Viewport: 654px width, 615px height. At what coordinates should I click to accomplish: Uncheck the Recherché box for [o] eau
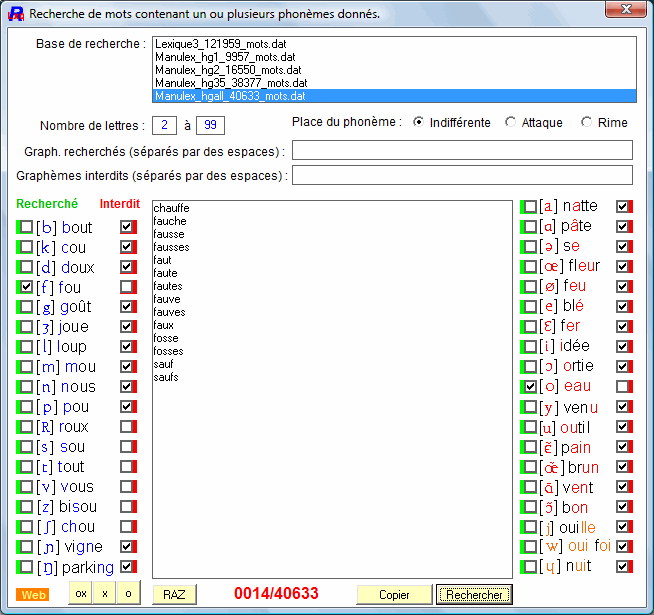tap(530, 386)
